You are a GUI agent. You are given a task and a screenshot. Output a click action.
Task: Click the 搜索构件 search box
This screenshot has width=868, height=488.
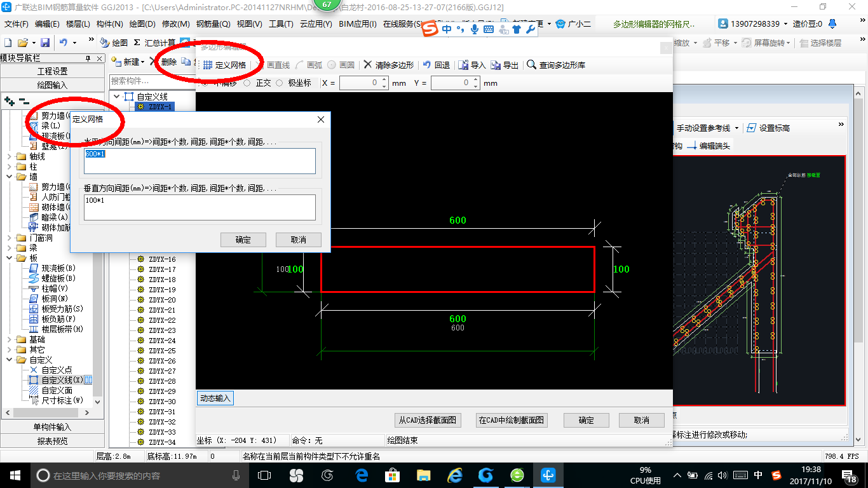[152, 81]
